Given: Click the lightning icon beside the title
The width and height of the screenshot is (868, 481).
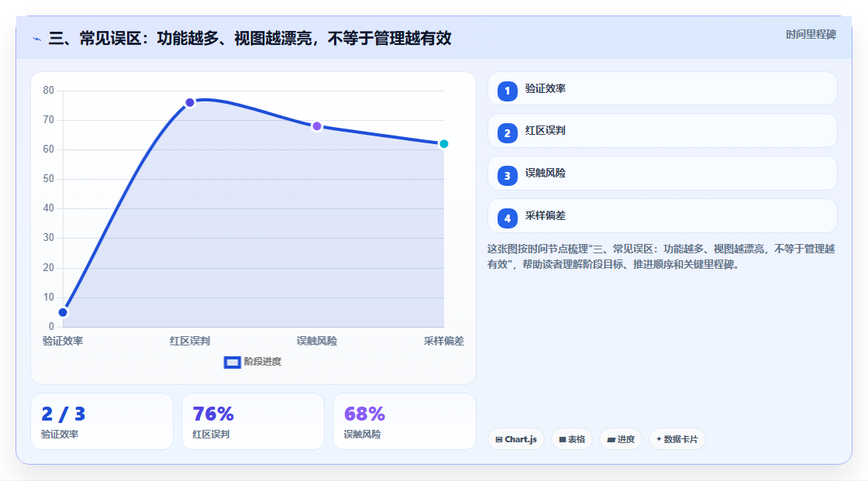Looking at the screenshot, I should pyautogui.click(x=37, y=39).
